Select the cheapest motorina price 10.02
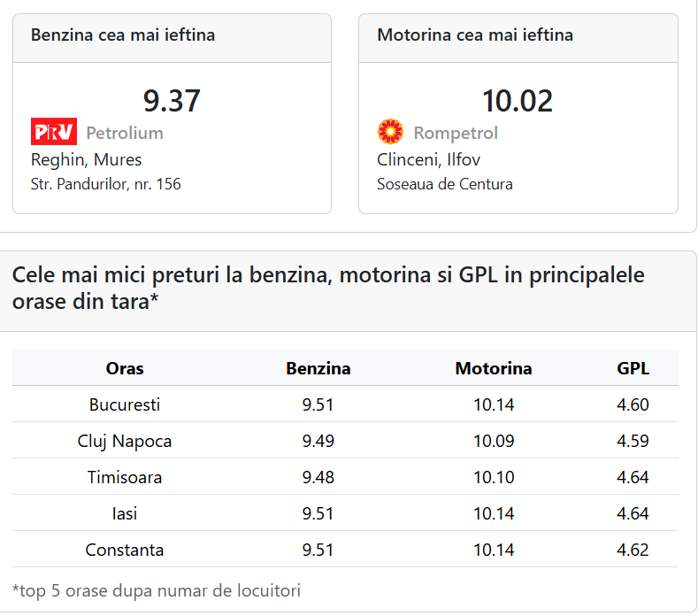 coord(518,101)
